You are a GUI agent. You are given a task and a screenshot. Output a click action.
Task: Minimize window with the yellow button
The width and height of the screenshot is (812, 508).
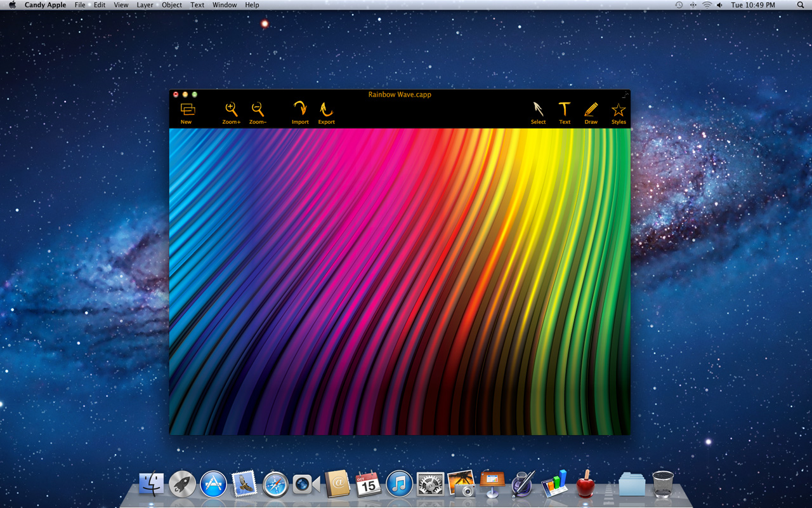tap(185, 95)
